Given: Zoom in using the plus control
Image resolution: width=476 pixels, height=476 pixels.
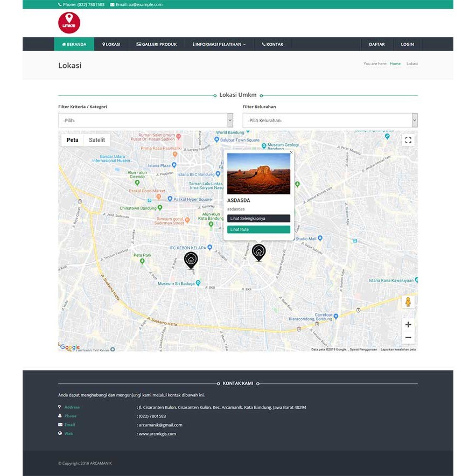Looking at the screenshot, I should pos(408,324).
